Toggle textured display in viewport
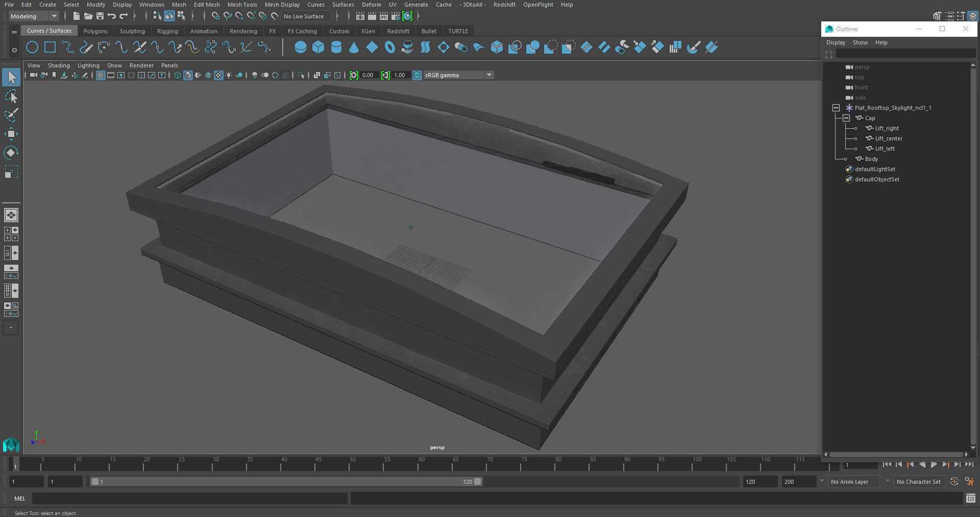Viewport: 980px width, 517px height. 218,75
